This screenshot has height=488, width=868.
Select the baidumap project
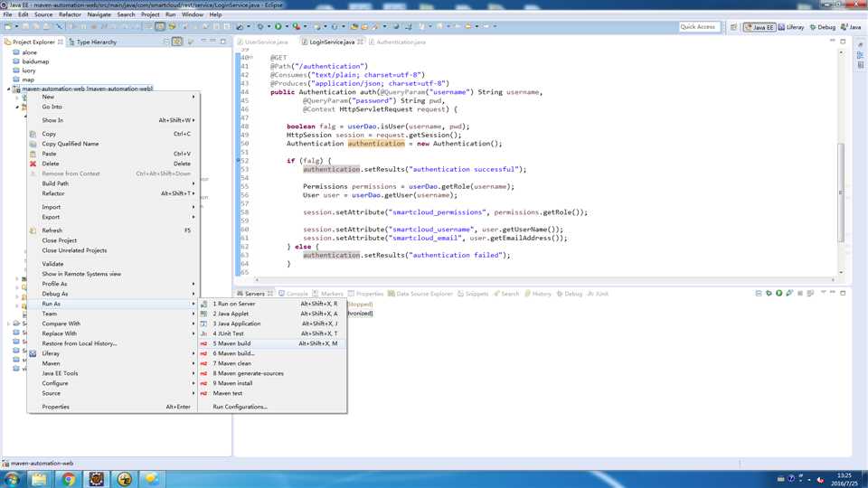[35, 61]
